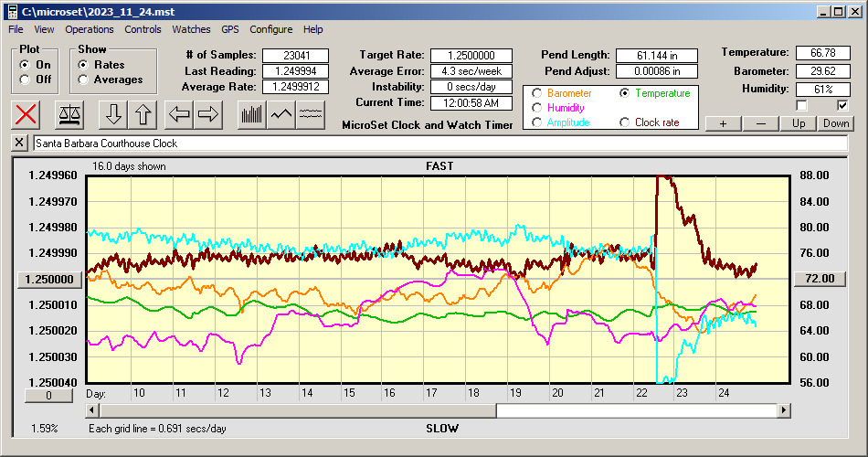Click the Instability value field

tap(471, 87)
